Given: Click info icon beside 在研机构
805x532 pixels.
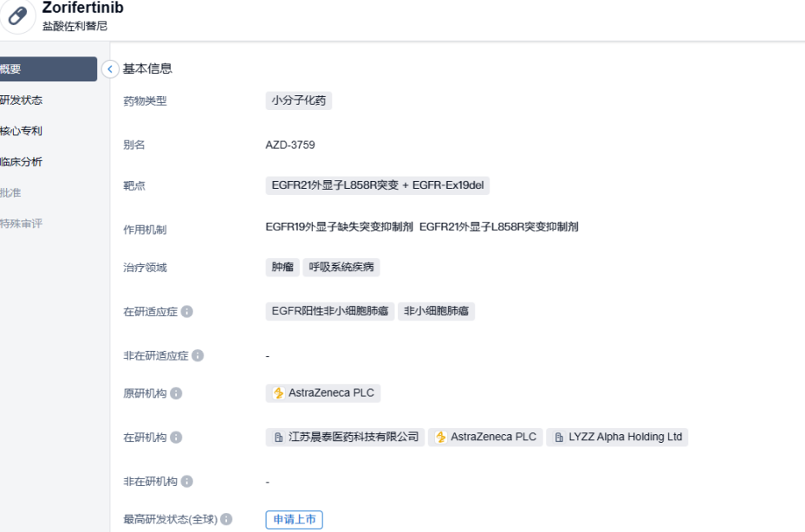Looking at the screenshot, I should coord(177,438).
